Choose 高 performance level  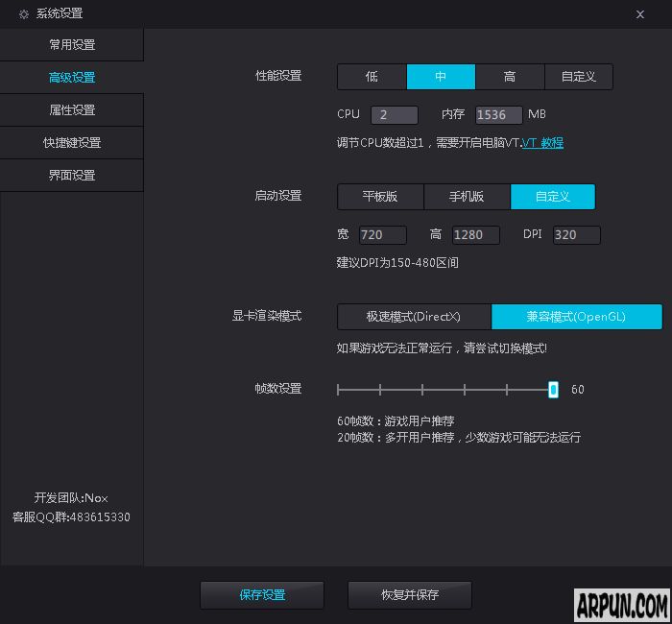510,77
